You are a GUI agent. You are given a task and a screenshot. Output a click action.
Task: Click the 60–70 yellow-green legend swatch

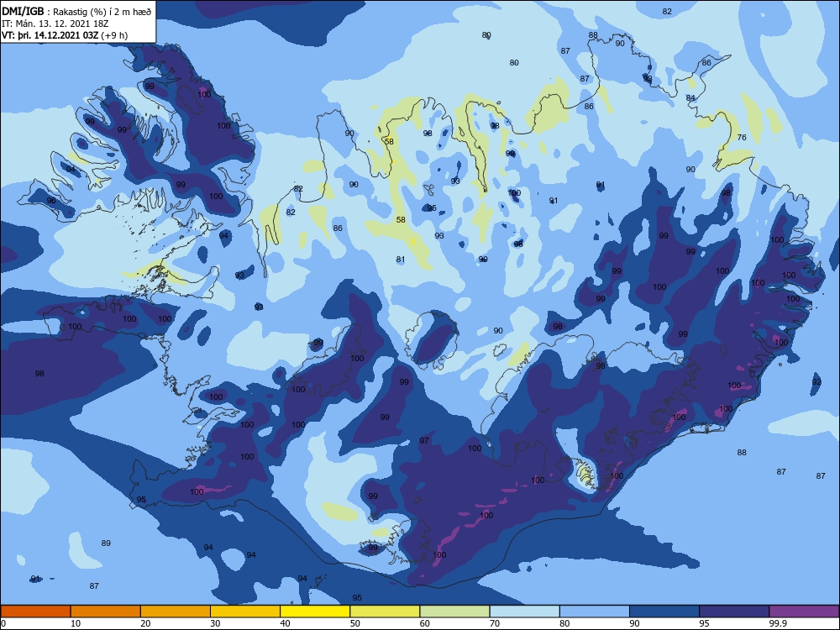tap(454, 612)
